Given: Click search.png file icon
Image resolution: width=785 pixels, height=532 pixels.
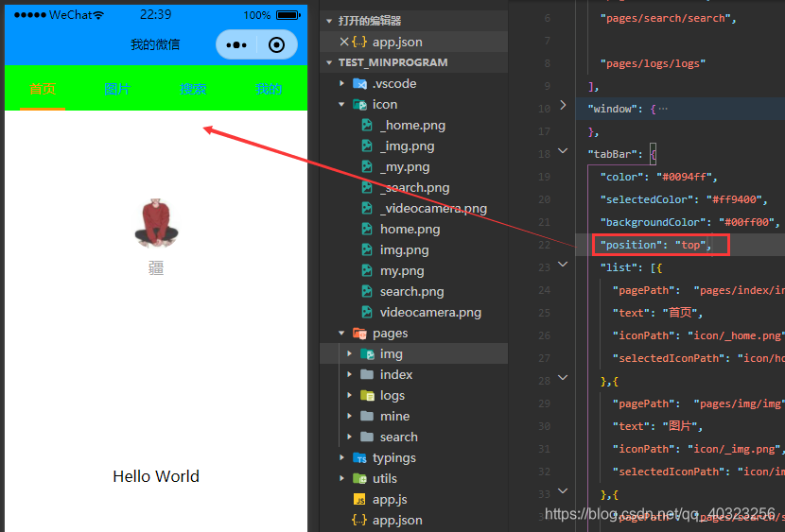Looking at the screenshot, I should click(367, 291).
